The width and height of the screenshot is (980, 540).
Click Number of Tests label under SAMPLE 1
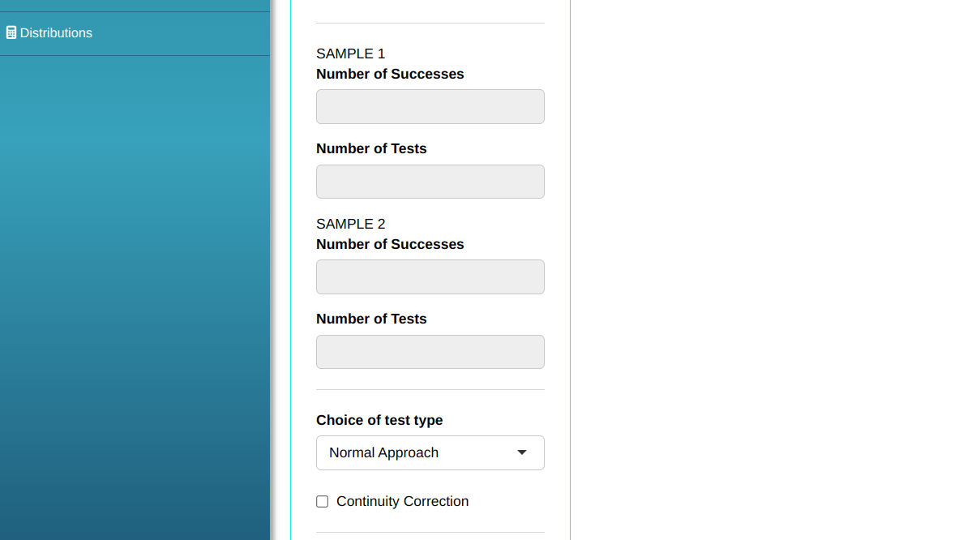tap(371, 149)
